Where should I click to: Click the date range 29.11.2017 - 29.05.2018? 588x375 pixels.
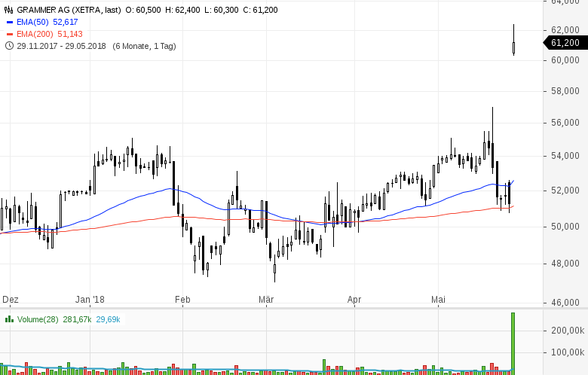[62, 46]
